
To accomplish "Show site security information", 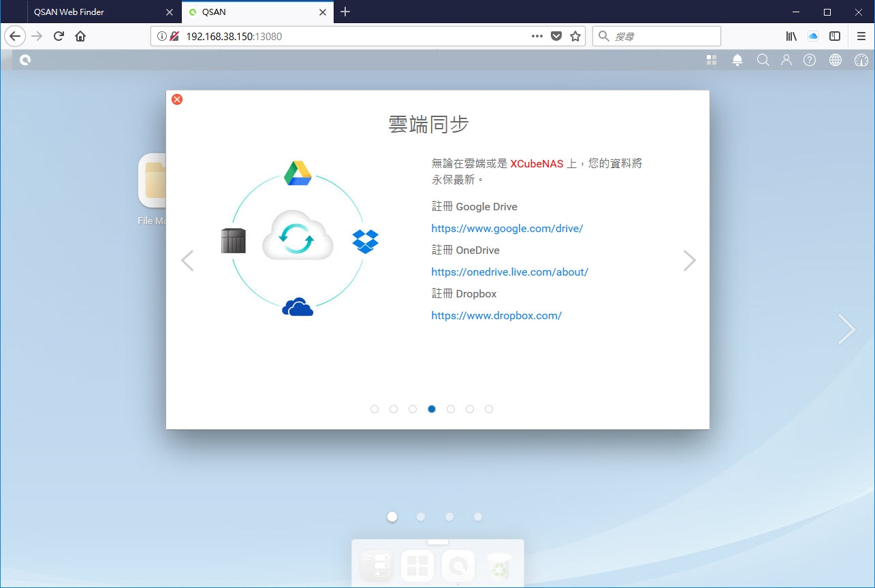I will (x=161, y=36).
